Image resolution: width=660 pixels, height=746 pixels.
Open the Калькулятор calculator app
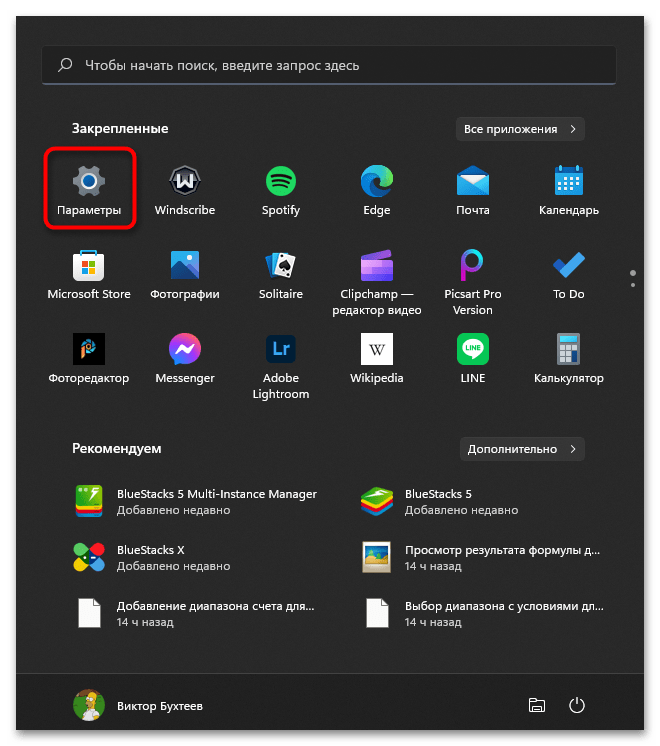tap(569, 349)
